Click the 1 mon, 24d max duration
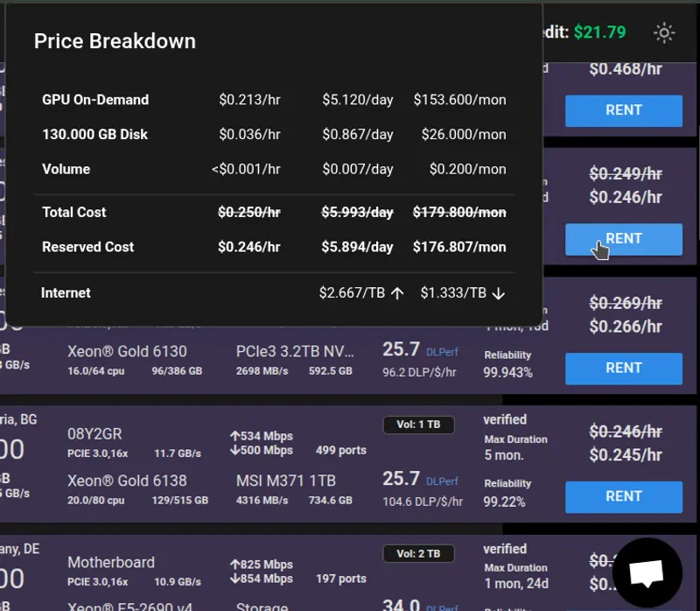 click(516, 584)
